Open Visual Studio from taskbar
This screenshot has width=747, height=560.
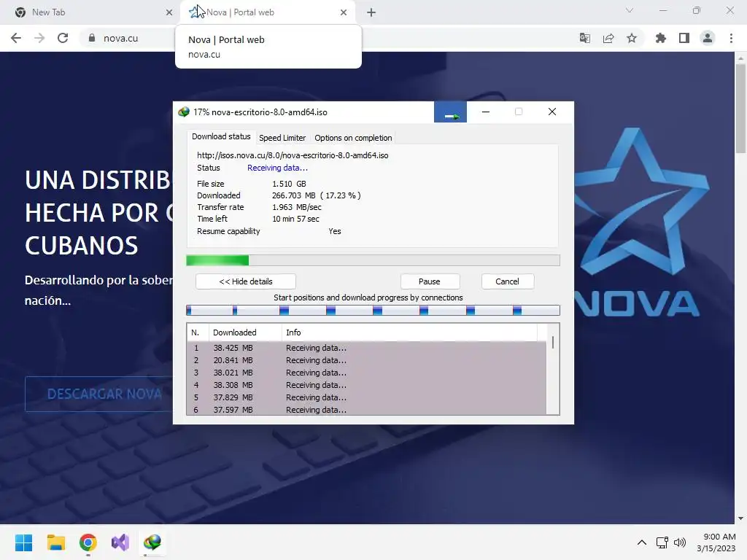120,542
